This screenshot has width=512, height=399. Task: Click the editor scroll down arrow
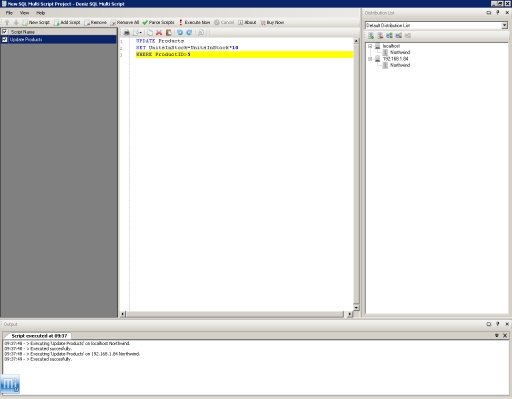pyautogui.click(x=356, y=307)
